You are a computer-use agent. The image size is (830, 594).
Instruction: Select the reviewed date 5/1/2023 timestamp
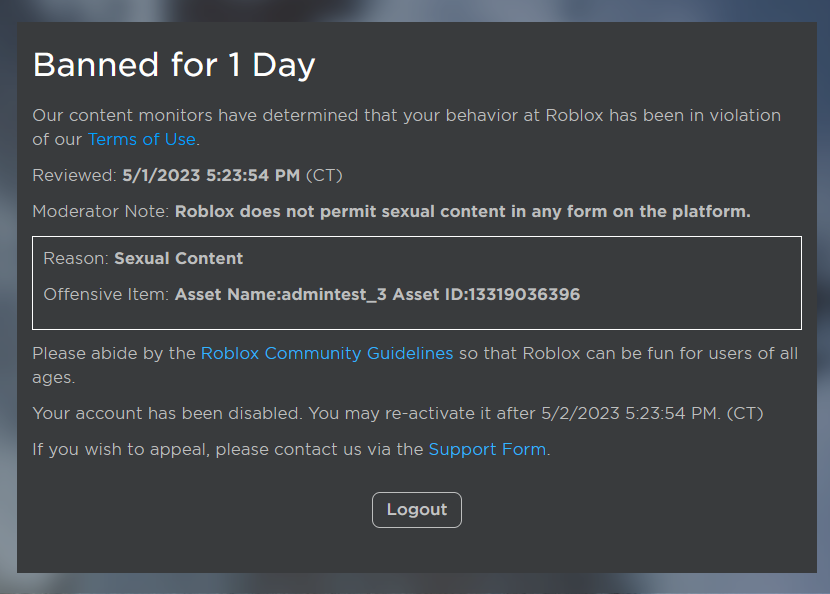210,175
